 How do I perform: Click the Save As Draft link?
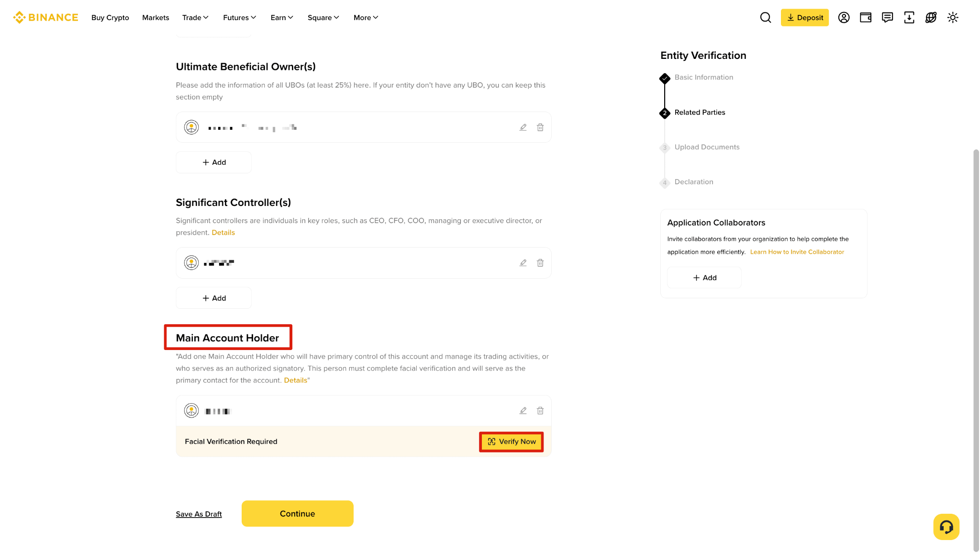[199, 514]
